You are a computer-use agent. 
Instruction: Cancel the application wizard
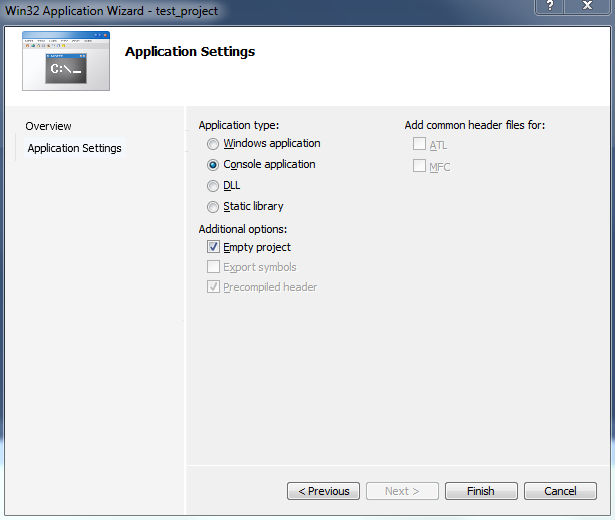pyautogui.click(x=559, y=491)
